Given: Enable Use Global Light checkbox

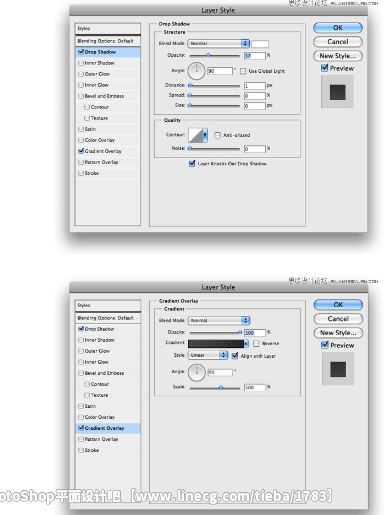Looking at the screenshot, I should pos(243,71).
